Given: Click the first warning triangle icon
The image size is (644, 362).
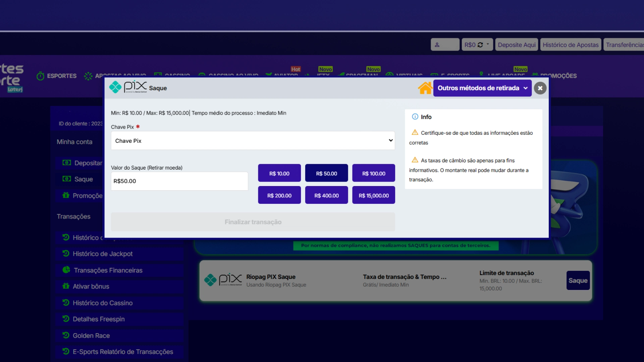Looking at the screenshot, I should click(x=415, y=132).
